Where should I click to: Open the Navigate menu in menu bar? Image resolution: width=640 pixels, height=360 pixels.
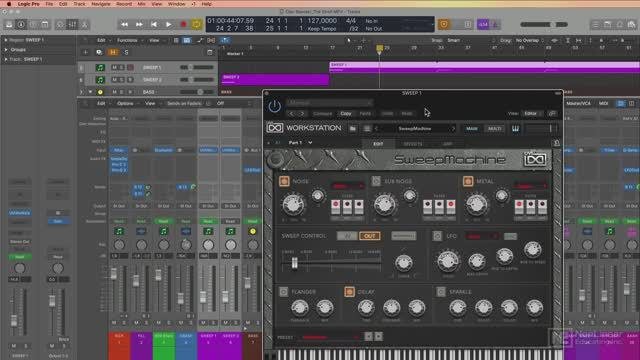coord(101,4)
